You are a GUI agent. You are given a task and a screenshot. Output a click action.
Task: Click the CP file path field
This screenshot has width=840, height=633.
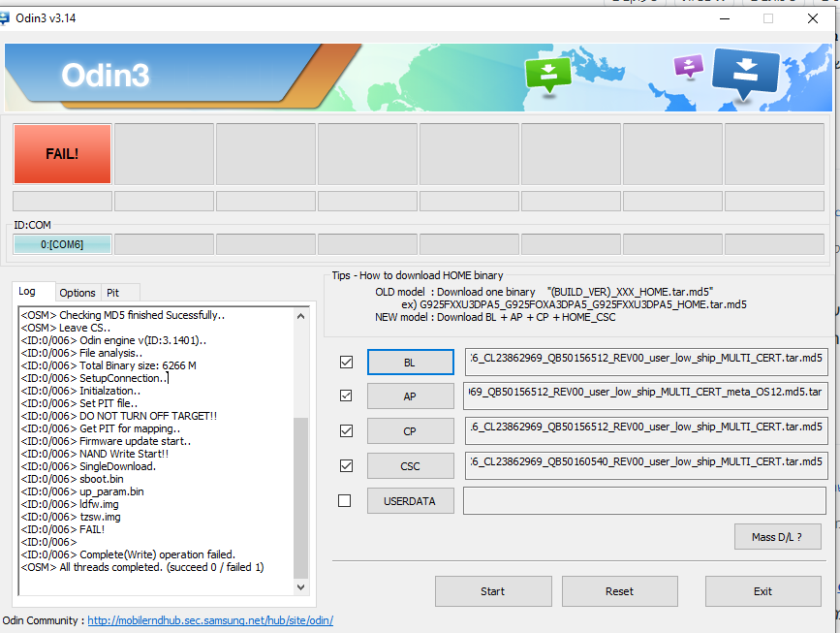(x=646, y=429)
